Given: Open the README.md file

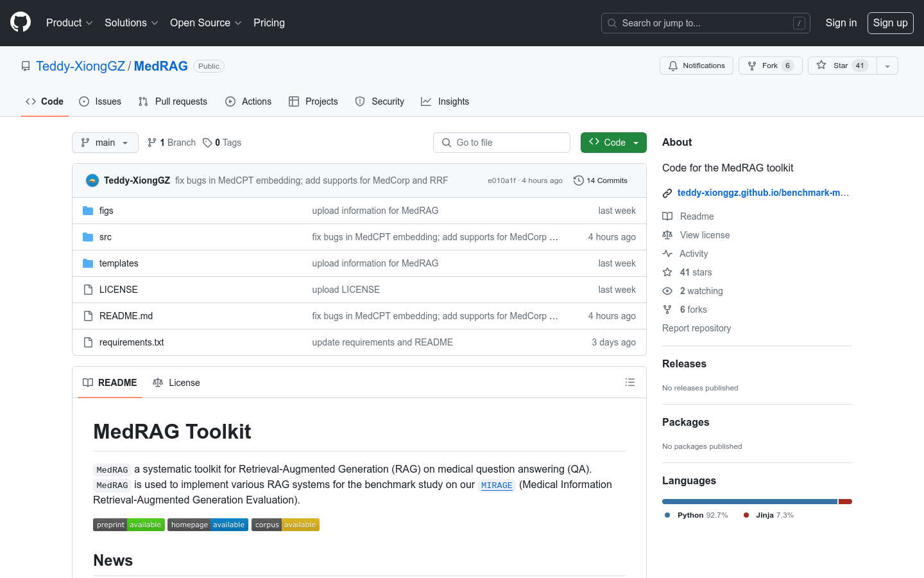Looking at the screenshot, I should click(126, 316).
